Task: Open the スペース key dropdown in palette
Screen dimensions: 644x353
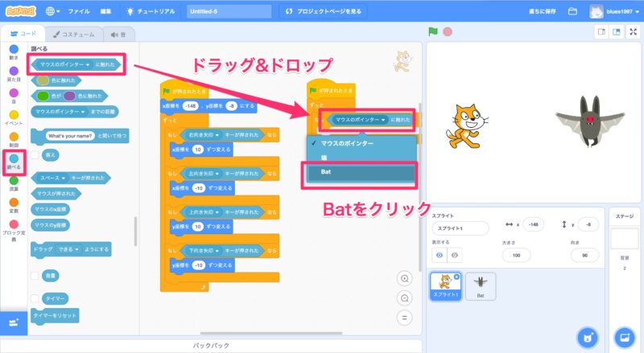Action: pyautogui.click(x=62, y=177)
